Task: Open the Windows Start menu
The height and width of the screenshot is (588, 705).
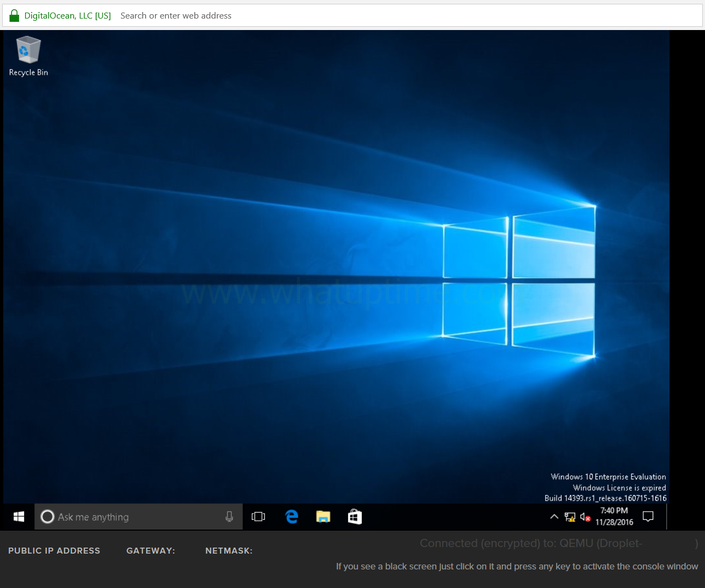Action: click(19, 516)
